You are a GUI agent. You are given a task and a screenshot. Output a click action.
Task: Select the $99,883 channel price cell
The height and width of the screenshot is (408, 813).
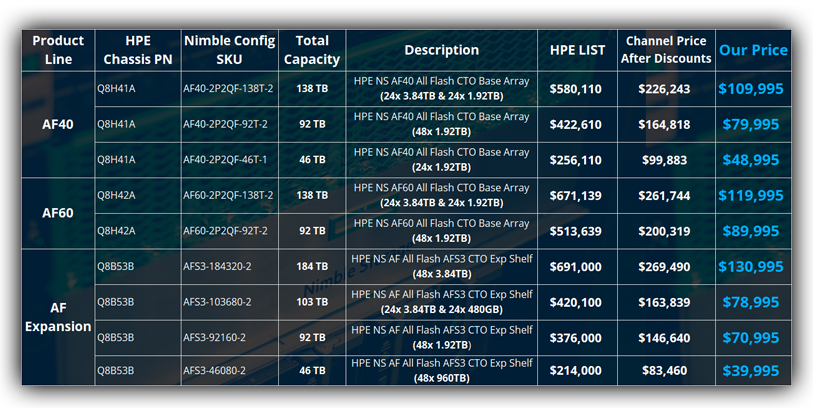click(665, 160)
